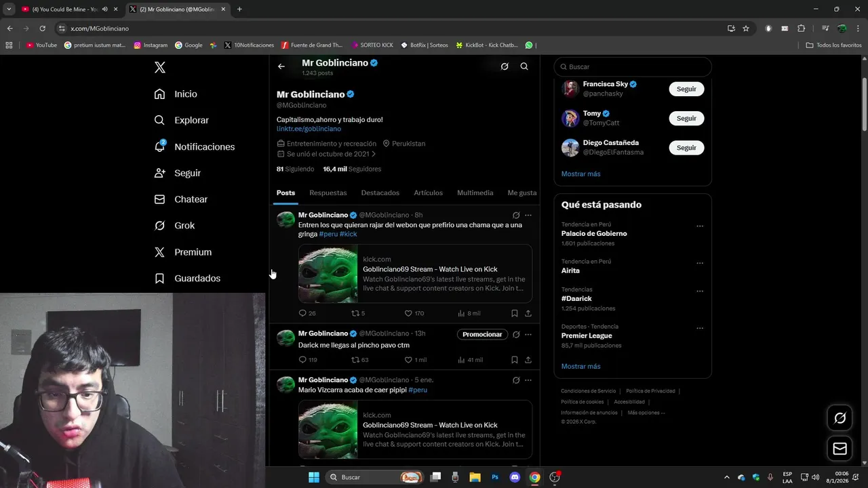Viewport: 868px width, 488px height.
Task: Open more options for Premier League trend
Action: 700,329
